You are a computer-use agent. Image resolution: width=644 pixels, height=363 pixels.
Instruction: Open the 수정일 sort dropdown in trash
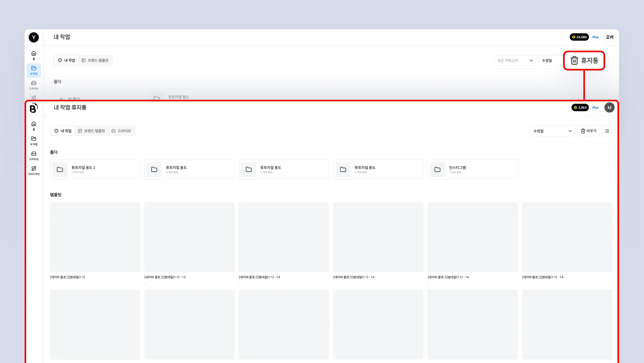pos(552,131)
